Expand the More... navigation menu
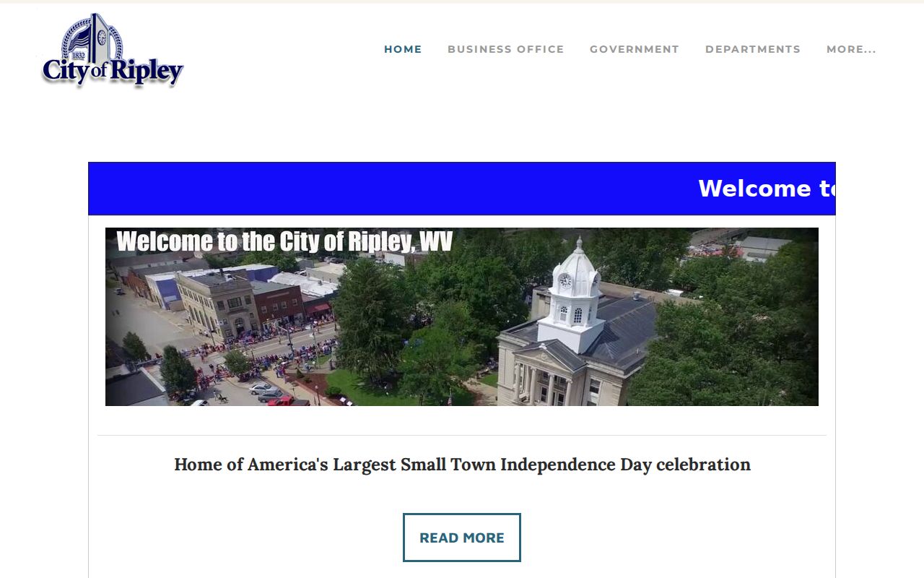The height and width of the screenshot is (578, 924). pos(851,49)
